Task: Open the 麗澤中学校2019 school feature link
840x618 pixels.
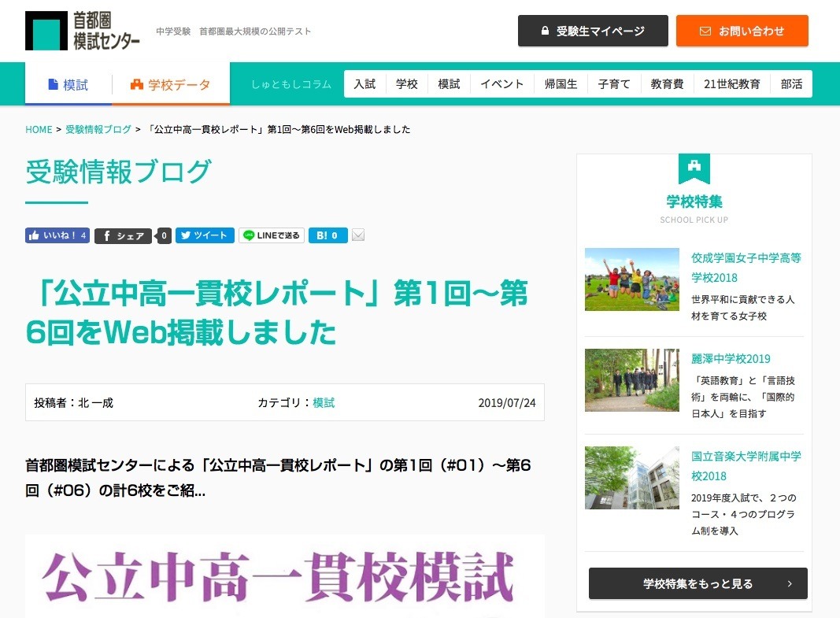Action: click(732, 360)
